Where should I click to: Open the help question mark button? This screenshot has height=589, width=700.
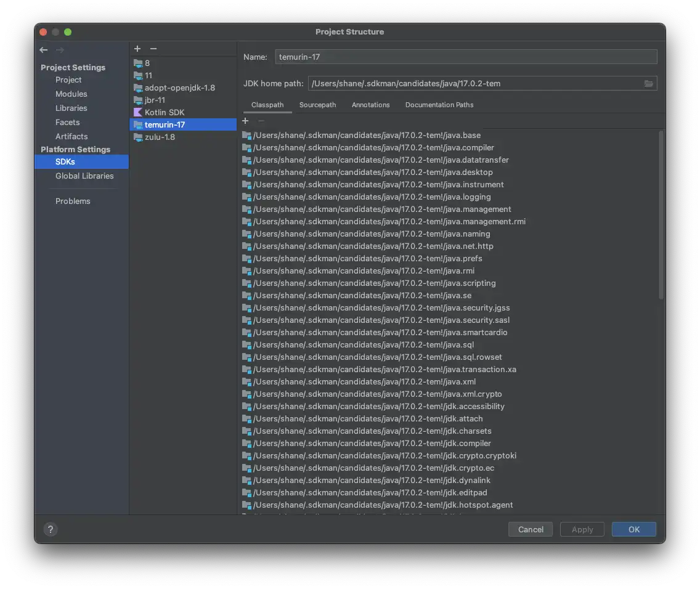(x=51, y=529)
